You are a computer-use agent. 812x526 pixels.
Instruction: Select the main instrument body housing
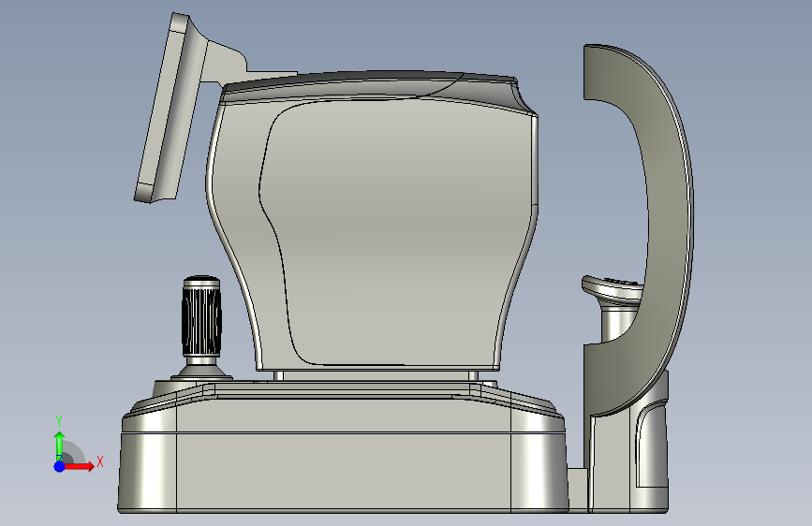372,222
